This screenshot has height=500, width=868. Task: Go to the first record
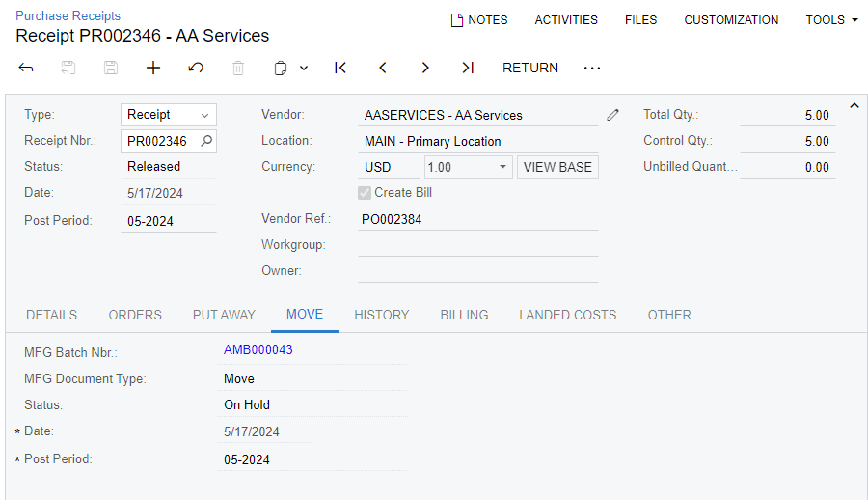click(x=340, y=68)
